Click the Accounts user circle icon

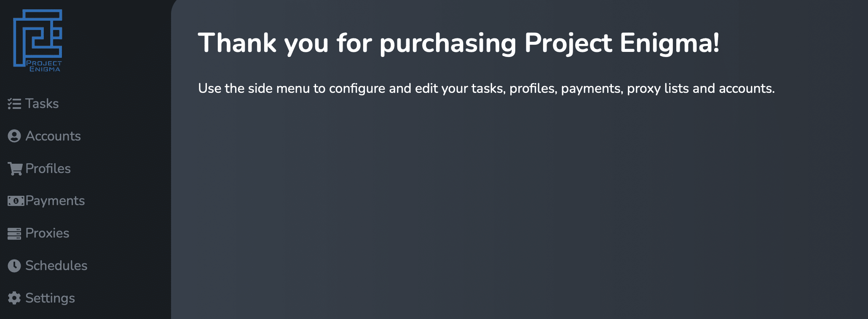14,136
